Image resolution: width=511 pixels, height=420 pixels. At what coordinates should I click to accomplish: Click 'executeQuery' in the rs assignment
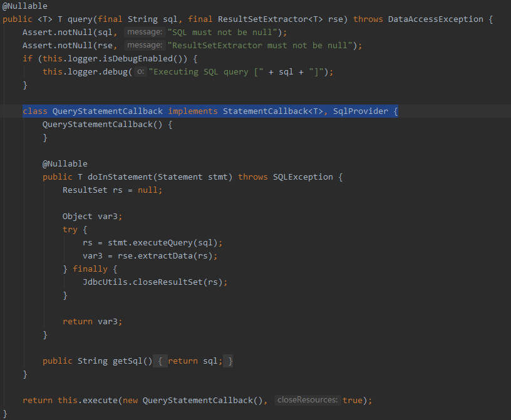[163, 243]
